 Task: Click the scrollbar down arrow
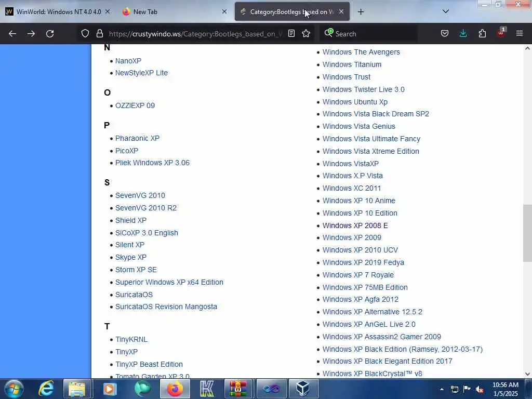click(x=527, y=374)
